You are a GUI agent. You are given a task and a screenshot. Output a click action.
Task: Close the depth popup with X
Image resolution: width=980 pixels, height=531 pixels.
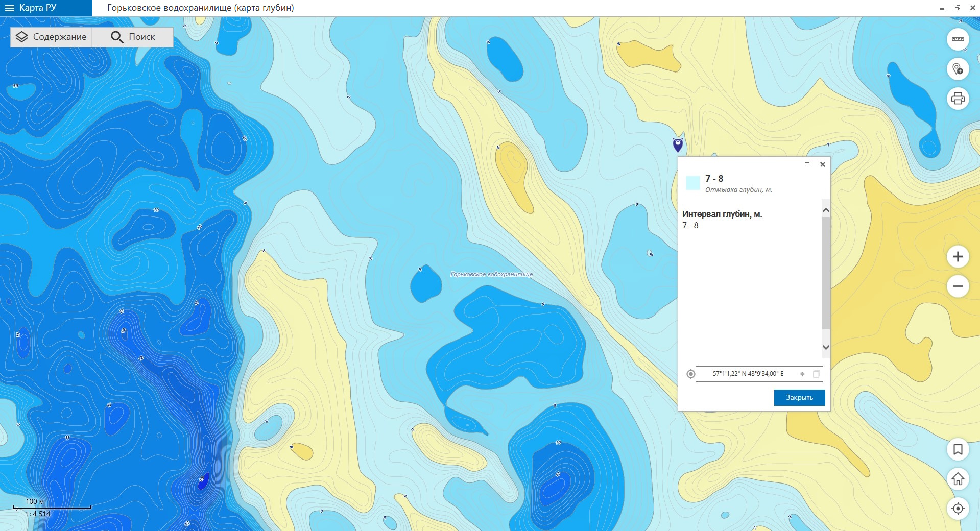click(822, 164)
